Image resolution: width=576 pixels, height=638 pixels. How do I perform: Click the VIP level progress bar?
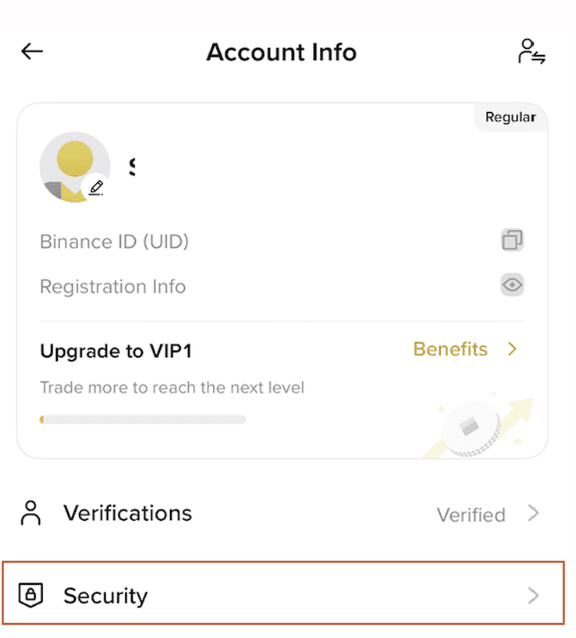point(143,420)
